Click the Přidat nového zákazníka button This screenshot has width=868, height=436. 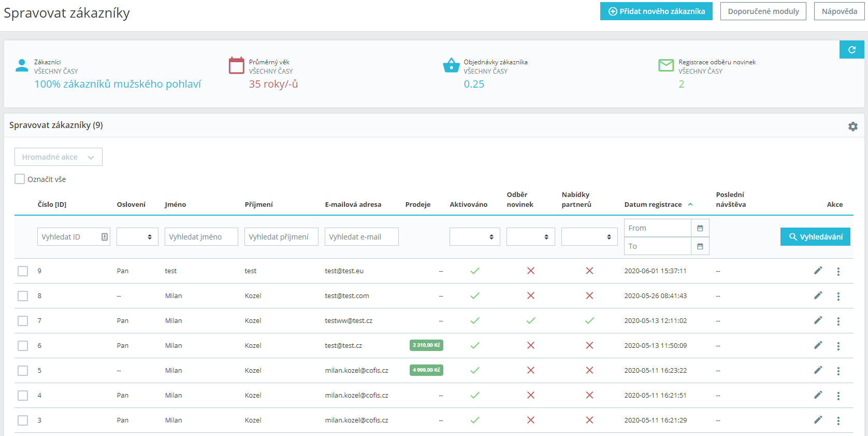click(x=656, y=11)
